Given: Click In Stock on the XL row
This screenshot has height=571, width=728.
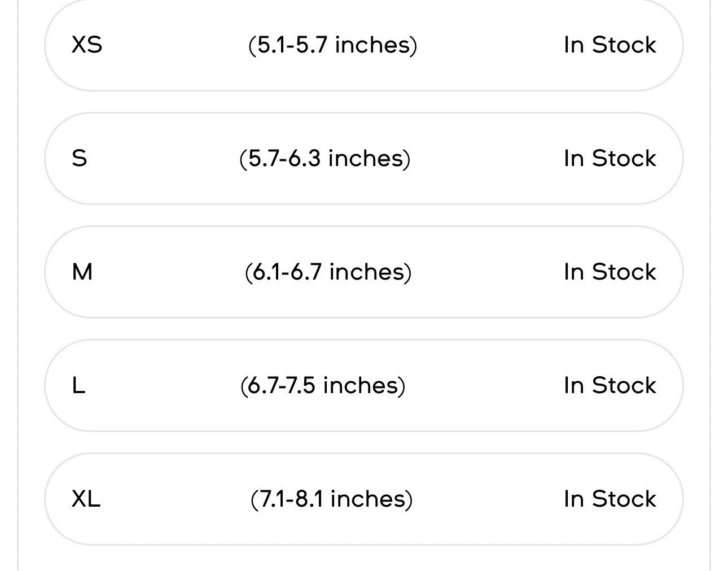Looking at the screenshot, I should pos(610,499).
